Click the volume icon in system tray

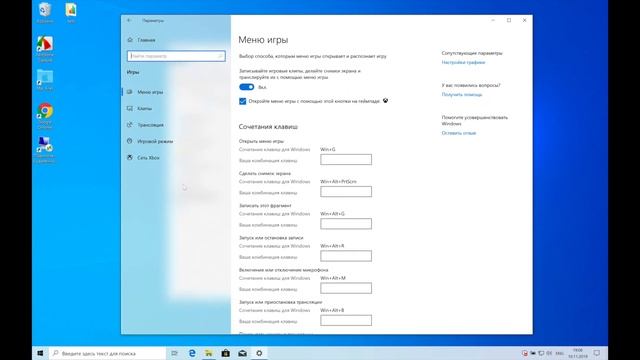tap(549, 353)
